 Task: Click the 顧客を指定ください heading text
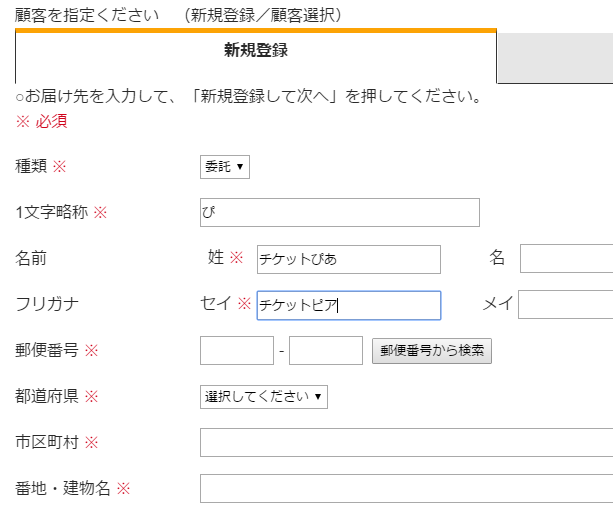[x=86, y=15]
